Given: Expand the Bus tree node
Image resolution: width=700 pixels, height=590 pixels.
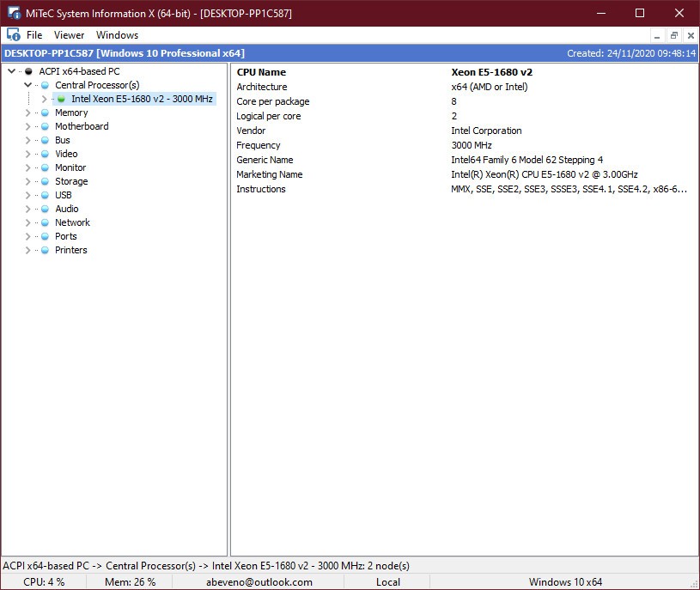Looking at the screenshot, I should [27, 140].
